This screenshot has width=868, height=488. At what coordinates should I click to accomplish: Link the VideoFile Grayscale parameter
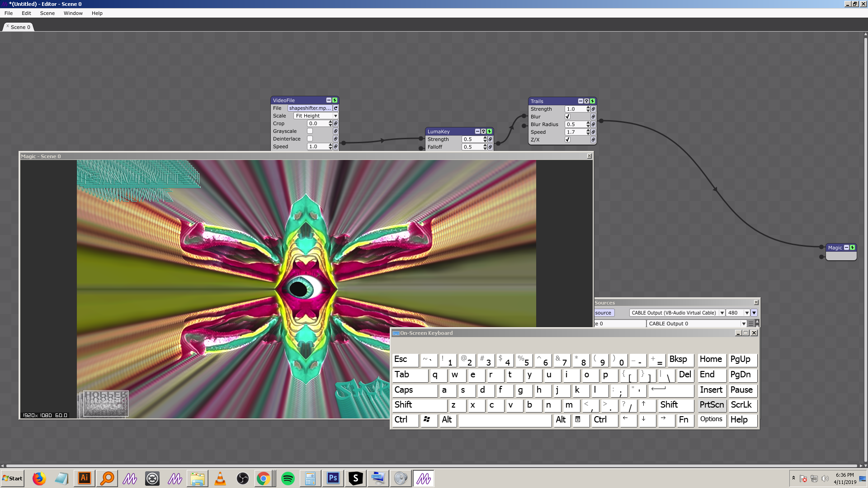tap(335, 131)
